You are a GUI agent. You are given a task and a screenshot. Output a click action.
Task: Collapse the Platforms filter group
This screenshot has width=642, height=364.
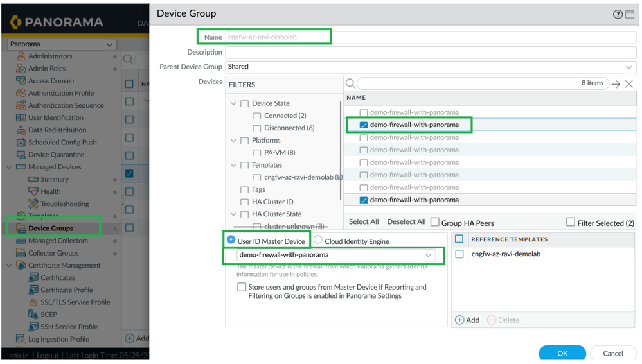click(233, 141)
